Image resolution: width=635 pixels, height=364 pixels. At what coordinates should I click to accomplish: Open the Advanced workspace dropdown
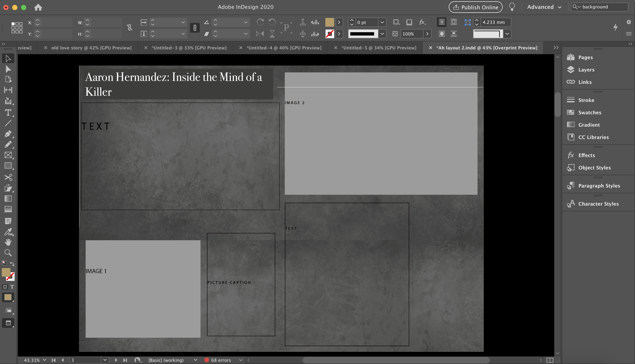point(544,7)
